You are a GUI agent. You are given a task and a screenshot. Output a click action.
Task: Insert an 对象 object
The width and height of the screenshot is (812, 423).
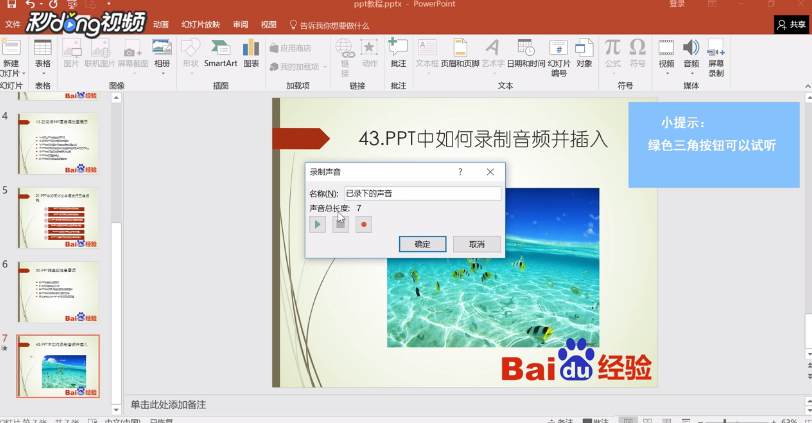(584, 53)
